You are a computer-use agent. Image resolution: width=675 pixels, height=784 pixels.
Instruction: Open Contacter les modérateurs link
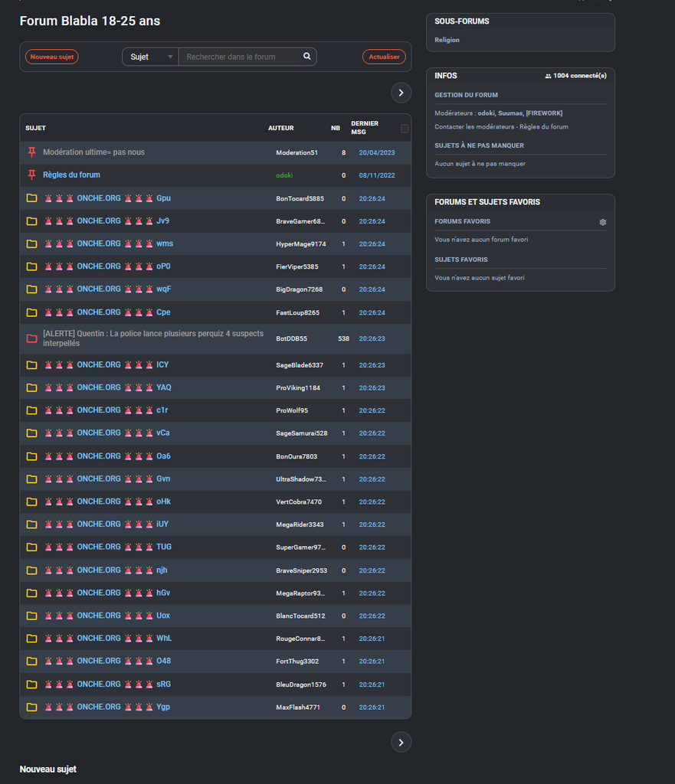(x=470, y=127)
